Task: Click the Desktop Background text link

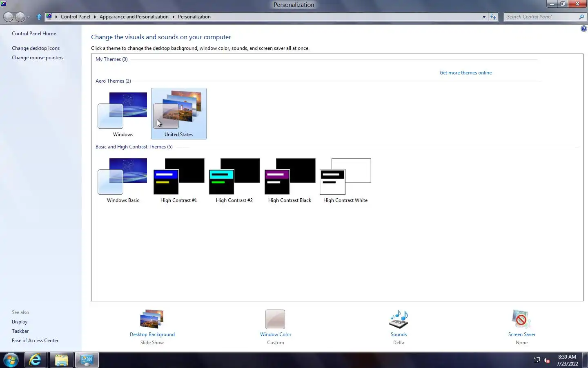Action: 152,334
